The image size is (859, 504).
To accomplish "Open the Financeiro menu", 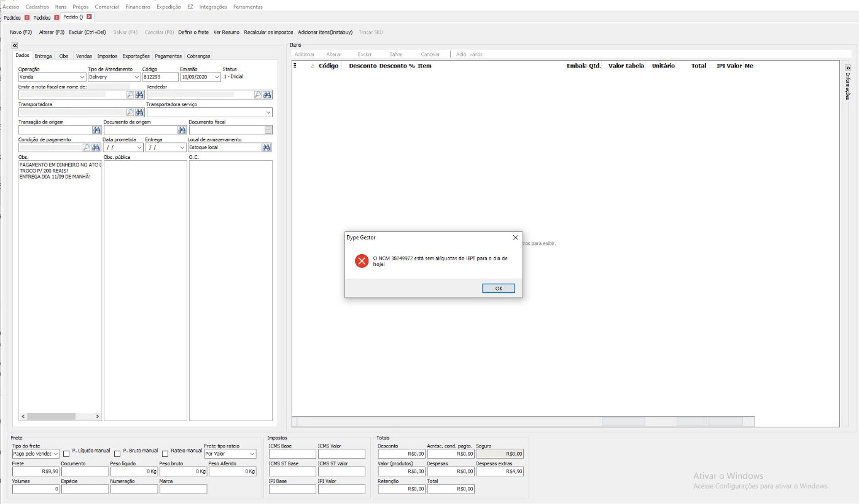I will click(138, 7).
